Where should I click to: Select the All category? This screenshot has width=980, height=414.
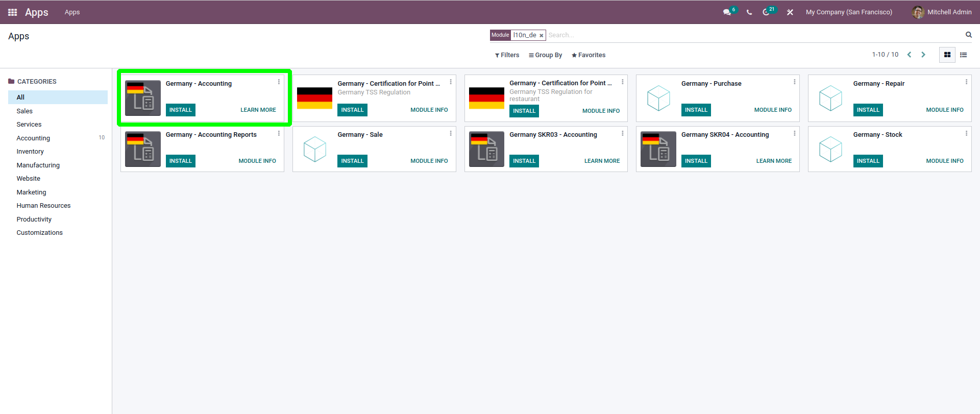(x=58, y=97)
